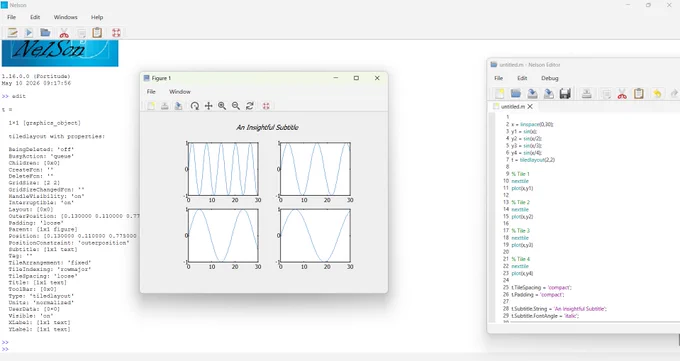Open Windows menu in main Nelson window
Screen dimensions: 680x361
tap(65, 17)
